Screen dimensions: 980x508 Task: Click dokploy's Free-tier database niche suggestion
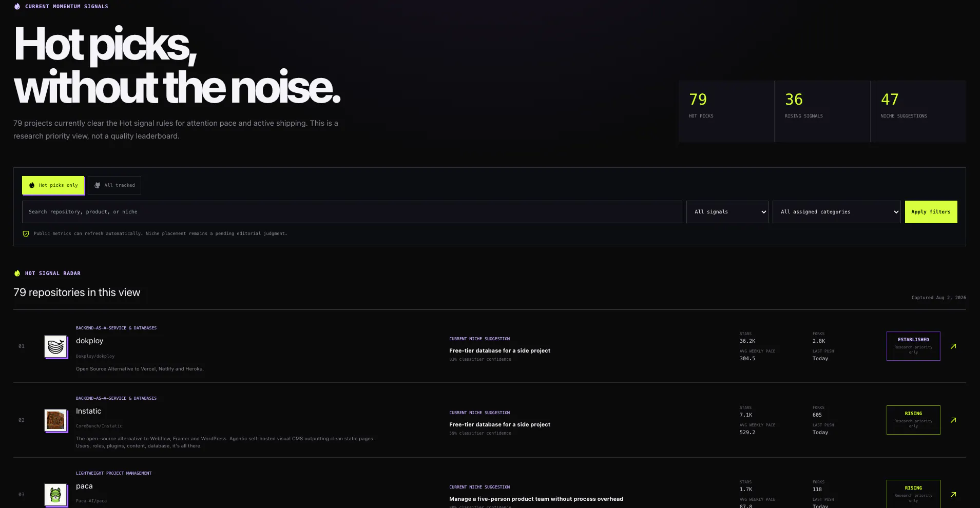pos(499,350)
